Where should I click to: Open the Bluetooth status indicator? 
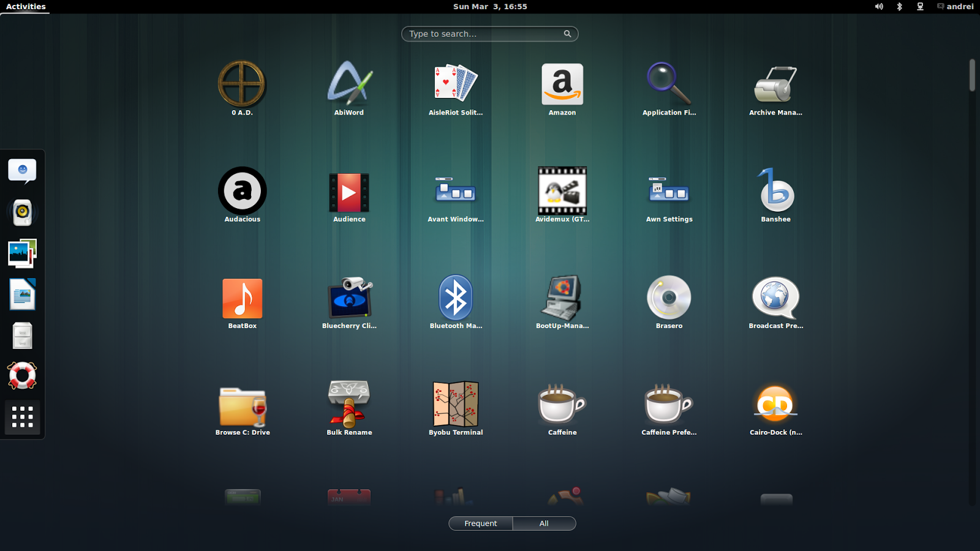click(899, 7)
